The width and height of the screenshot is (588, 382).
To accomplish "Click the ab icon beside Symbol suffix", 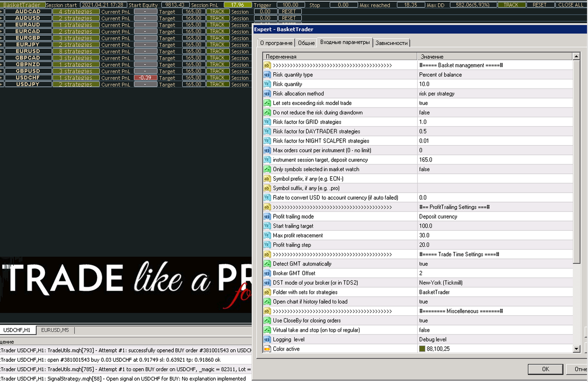I will [x=267, y=188].
